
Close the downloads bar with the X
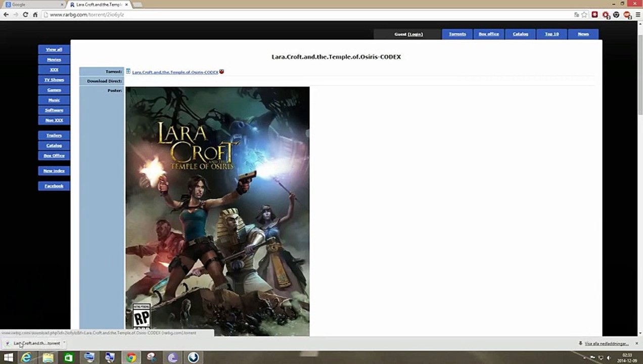point(637,343)
